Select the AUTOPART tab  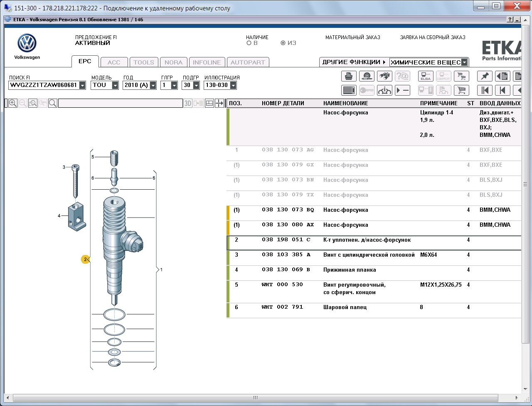248,62
